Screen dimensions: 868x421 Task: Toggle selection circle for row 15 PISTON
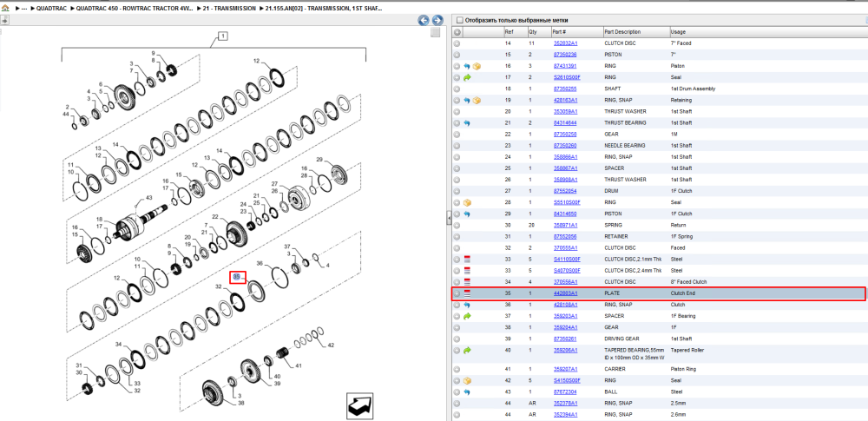(457, 55)
